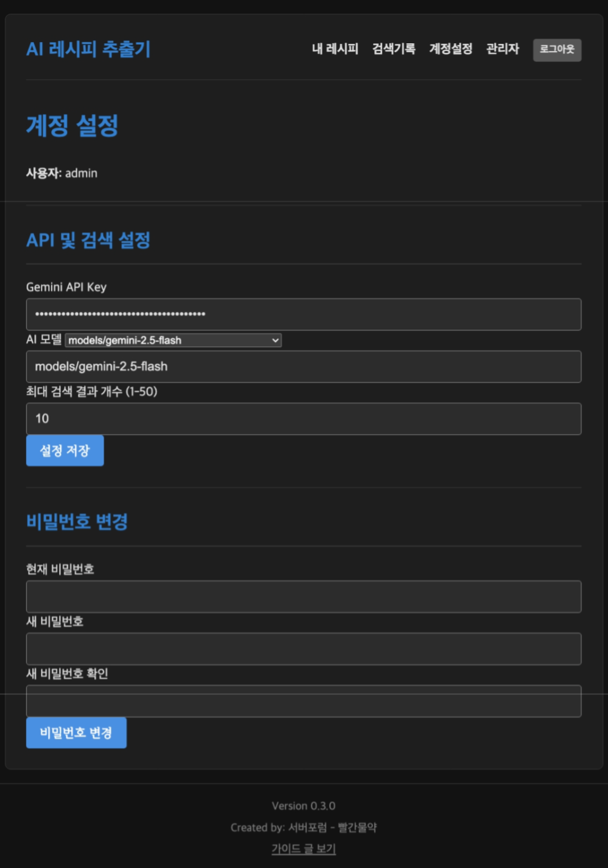
Task: Expand the AI 모델 dropdown
Action: (x=173, y=340)
